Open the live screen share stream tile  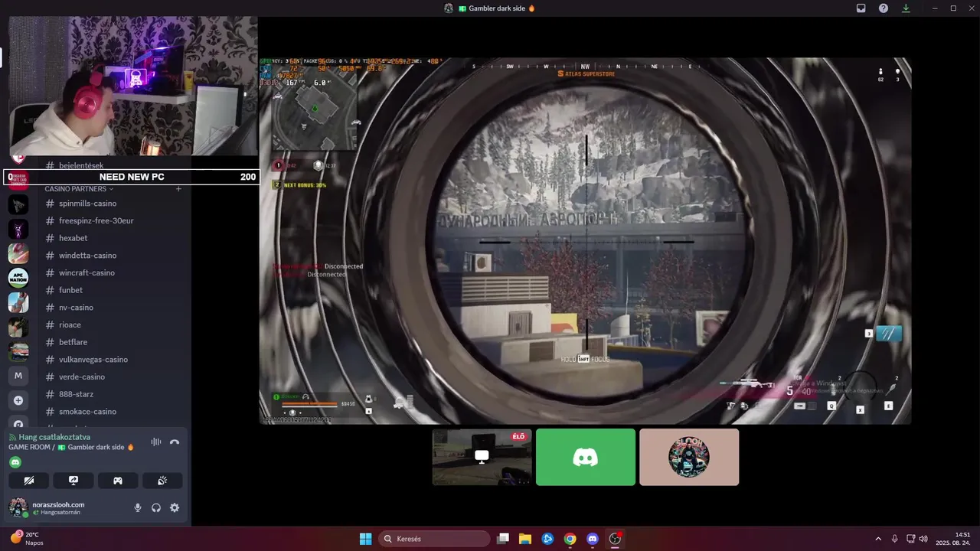pos(482,457)
